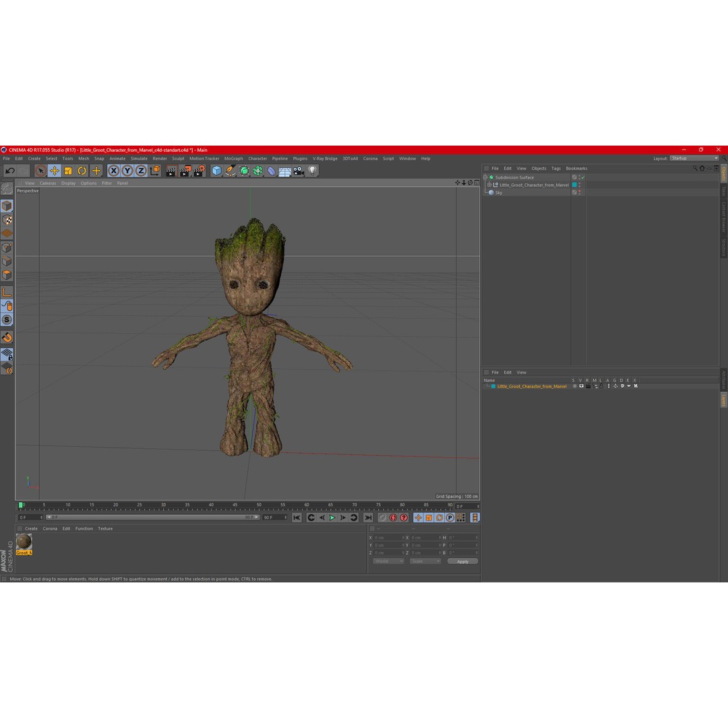728x728 pixels.
Task: Click the Object Manager search magnifier icon
Action: (695, 169)
